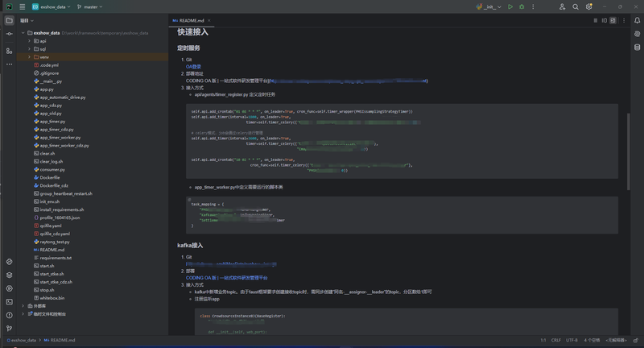Click the PyCharm application logo
This screenshot has width=644, height=348.
click(x=9, y=6)
